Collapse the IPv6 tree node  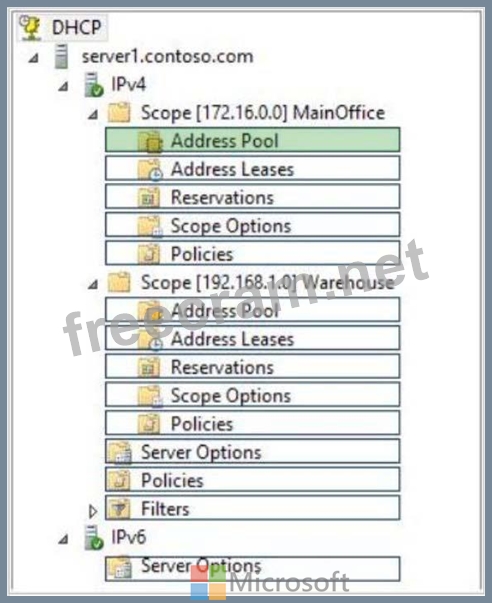click(63, 540)
